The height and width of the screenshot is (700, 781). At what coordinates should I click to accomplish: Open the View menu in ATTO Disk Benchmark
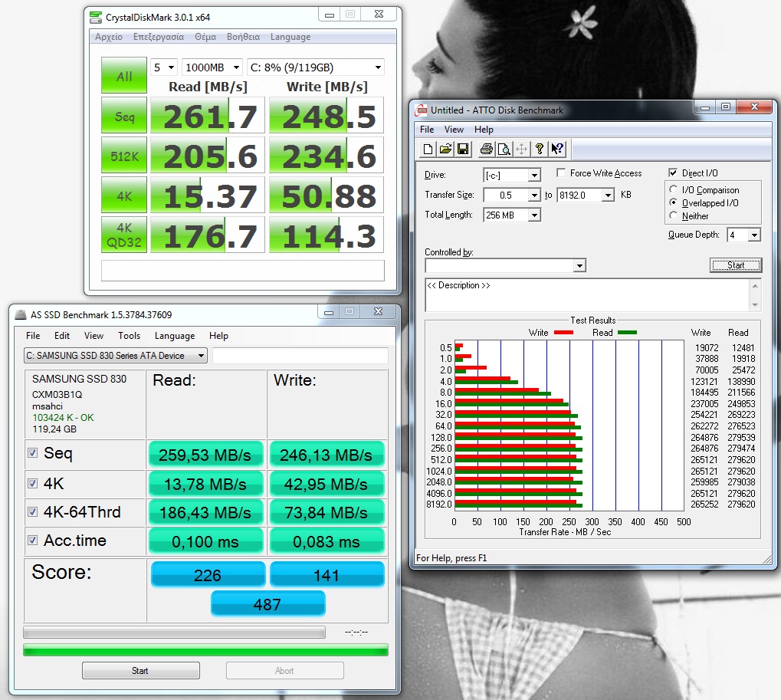(x=454, y=130)
